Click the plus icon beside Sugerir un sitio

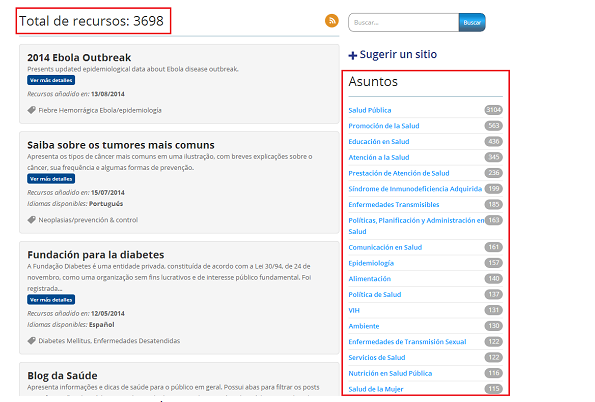[353, 55]
